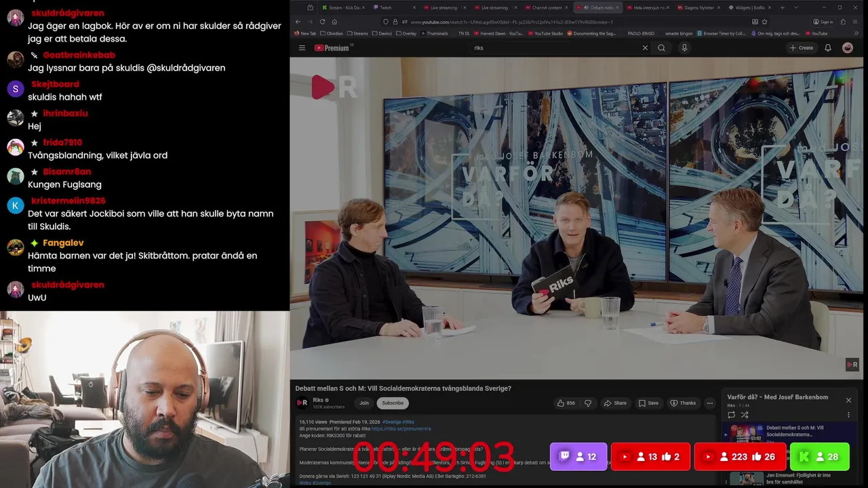Click chat username kristermelin9826
The height and width of the screenshot is (488, 868).
pyautogui.click(x=68, y=201)
